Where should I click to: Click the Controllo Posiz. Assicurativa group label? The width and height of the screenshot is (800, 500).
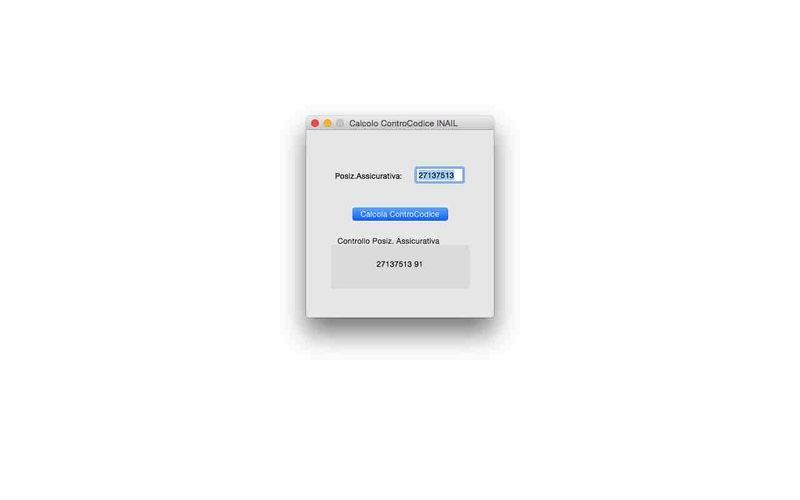pos(388,241)
